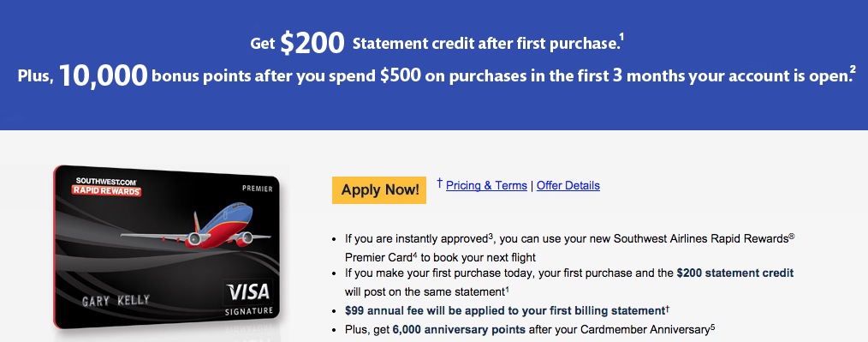Click the GARY KELLY cardholder name
Viewport: 868px width, 342px height.
click(116, 301)
